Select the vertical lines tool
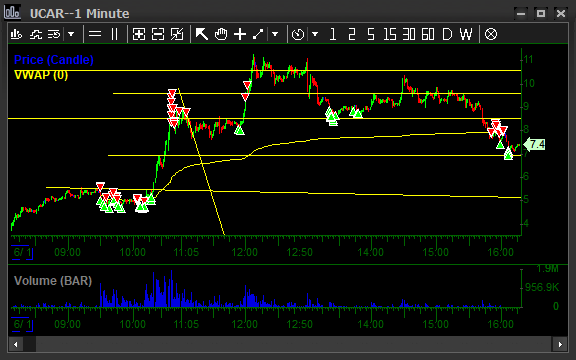 tap(114, 35)
